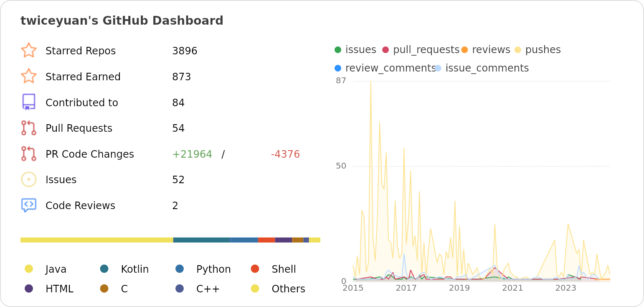Click the tallest pushes peak in chart
This screenshot has height=307, width=644.
371,82
